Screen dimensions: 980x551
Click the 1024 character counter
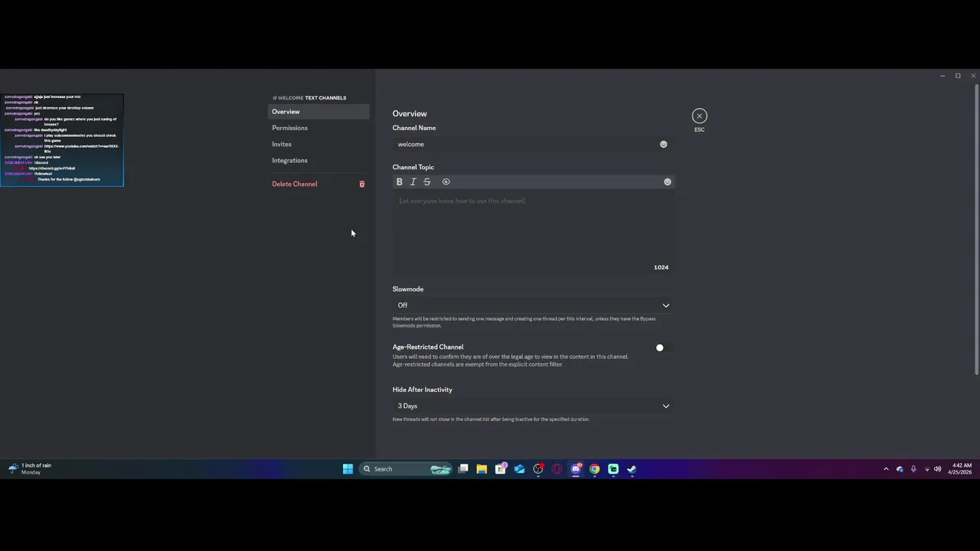point(661,267)
